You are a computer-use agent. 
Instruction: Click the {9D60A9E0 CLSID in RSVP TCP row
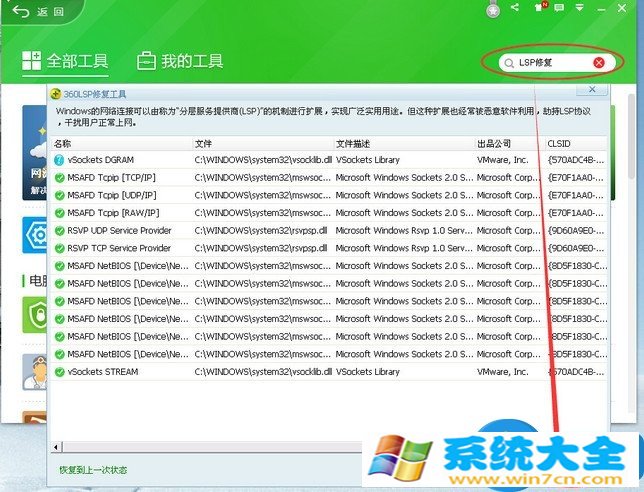pos(576,248)
